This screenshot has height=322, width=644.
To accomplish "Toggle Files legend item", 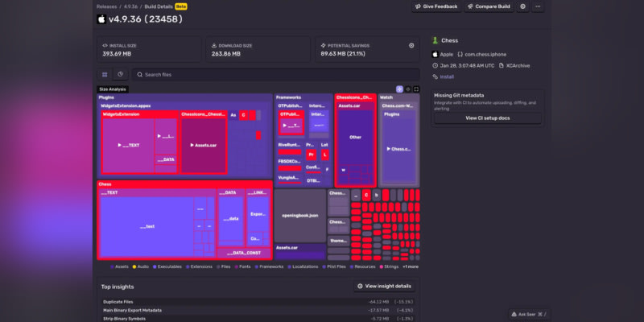I will click(224, 267).
